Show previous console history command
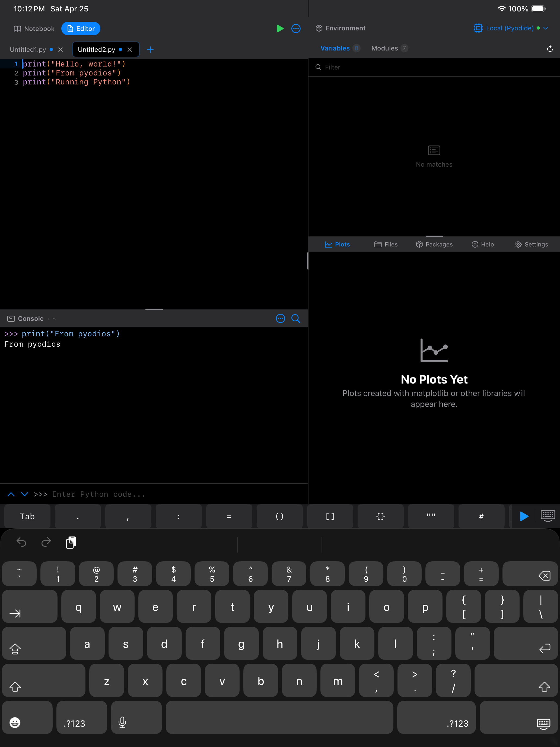 click(x=11, y=494)
